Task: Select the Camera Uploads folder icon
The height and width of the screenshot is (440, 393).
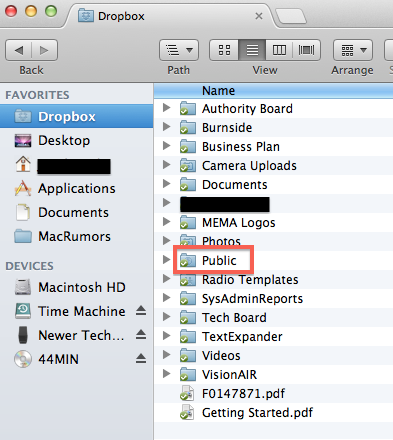Action: pos(188,166)
